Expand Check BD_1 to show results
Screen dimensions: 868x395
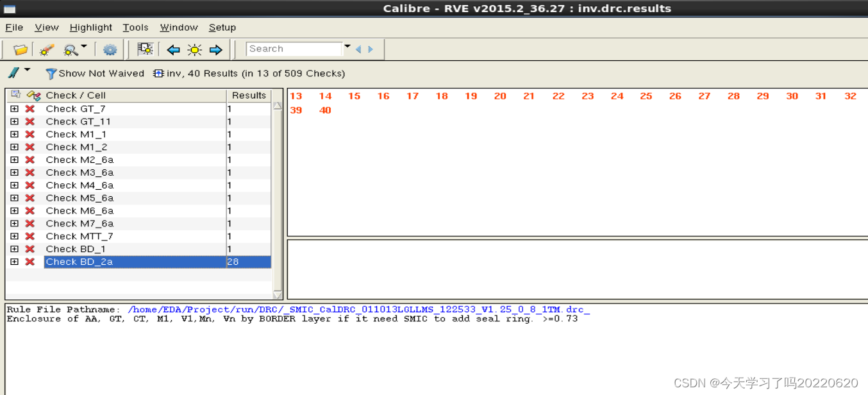pos(14,249)
